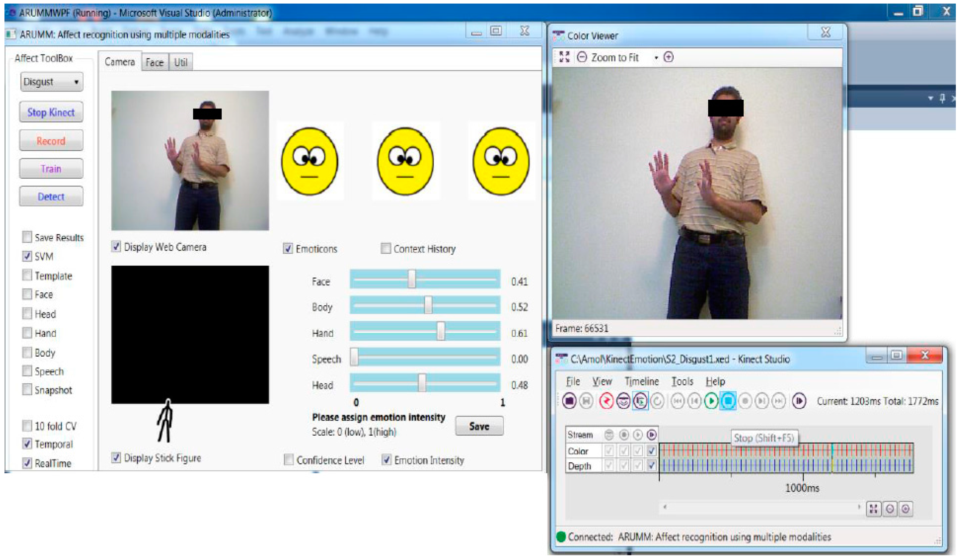Click the step-forward icon in Kinect Studio
The height and width of the screenshot is (560, 960).
tap(762, 401)
